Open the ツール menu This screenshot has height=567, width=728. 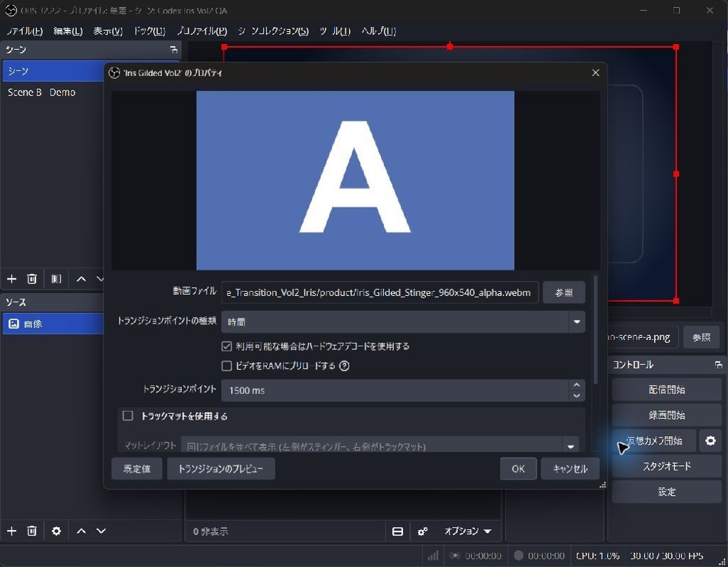pos(335,31)
